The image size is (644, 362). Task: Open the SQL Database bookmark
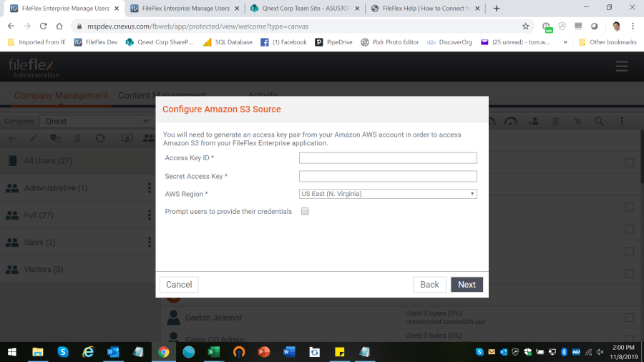coord(228,42)
